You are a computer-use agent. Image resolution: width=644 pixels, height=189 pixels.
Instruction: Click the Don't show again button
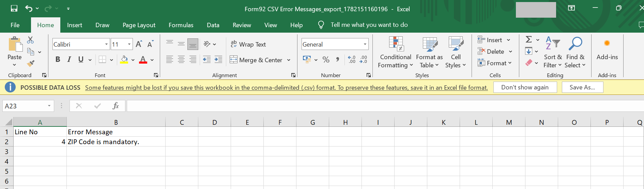click(x=525, y=87)
